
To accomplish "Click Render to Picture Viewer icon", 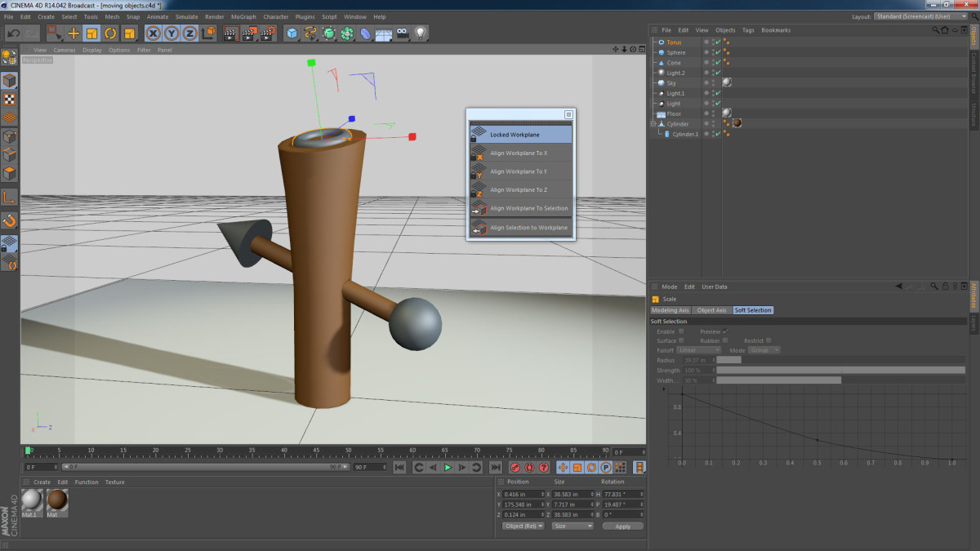I will [x=248, y=33].
